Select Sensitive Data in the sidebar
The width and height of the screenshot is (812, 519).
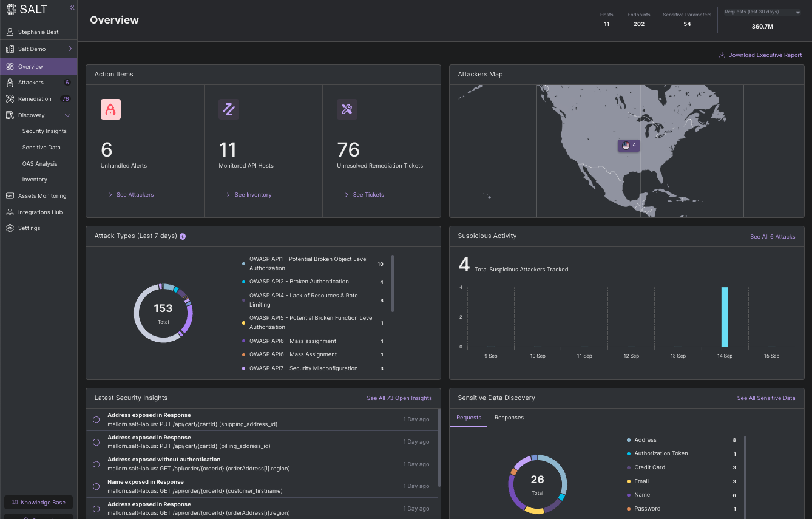[41, 148]
